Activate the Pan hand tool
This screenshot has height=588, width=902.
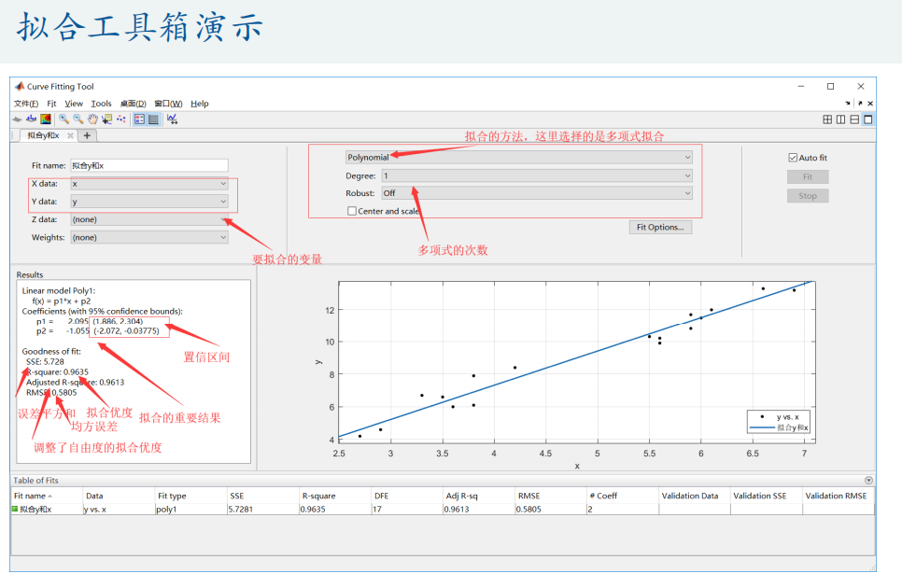(x=92, y=119)
